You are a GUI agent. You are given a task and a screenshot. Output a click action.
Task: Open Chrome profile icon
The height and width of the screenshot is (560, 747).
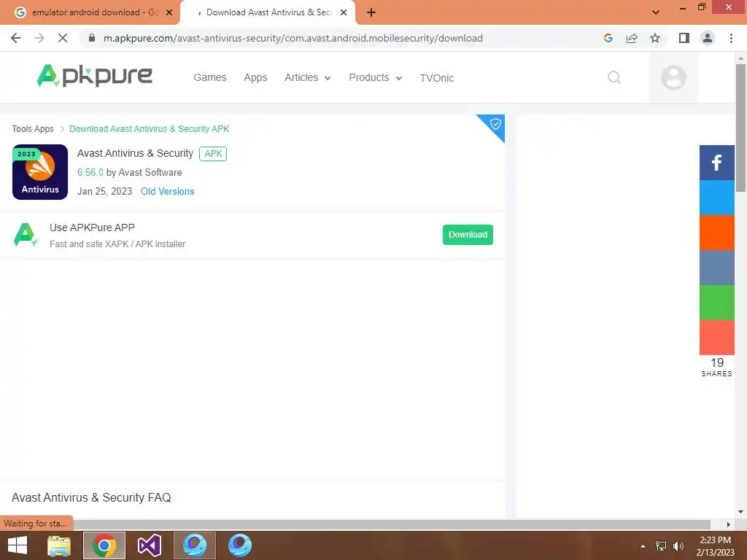pos(708,38)
